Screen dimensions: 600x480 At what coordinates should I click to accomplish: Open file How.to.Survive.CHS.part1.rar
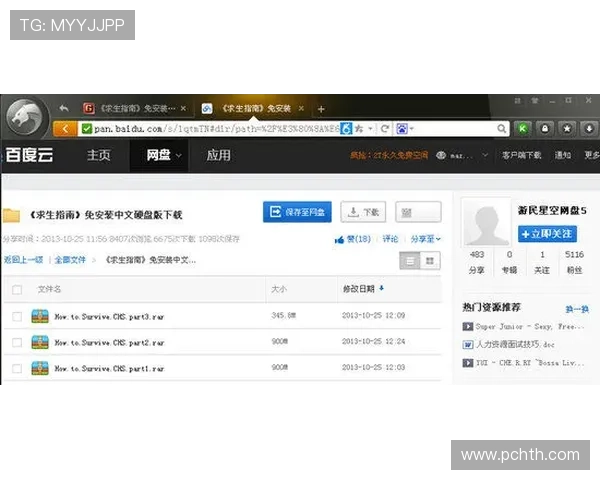pyautogui.click(x=109, y=369)
